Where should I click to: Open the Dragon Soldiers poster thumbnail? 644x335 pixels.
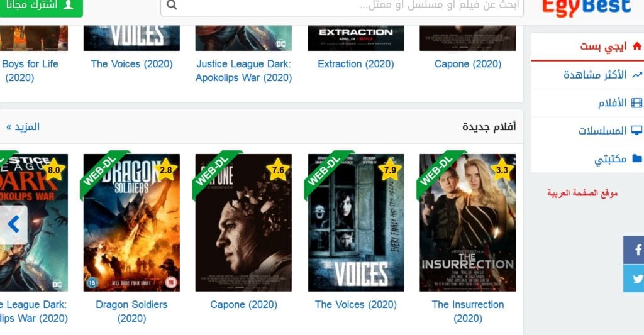[x=131, y=222]
